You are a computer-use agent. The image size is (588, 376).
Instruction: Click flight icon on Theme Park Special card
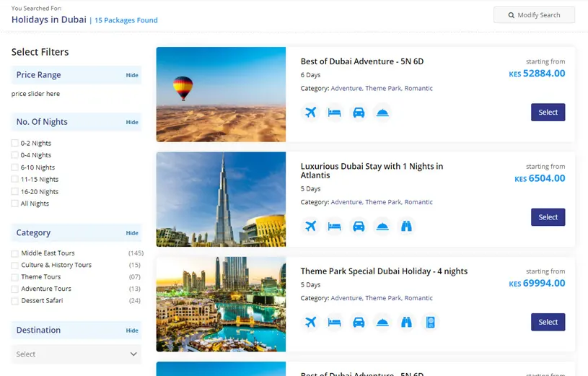[x=310, y=322]
